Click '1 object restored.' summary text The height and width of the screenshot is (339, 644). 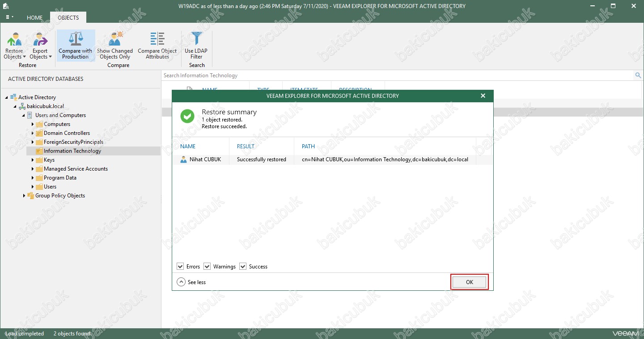pyautogui.click(x=222, y=120)
